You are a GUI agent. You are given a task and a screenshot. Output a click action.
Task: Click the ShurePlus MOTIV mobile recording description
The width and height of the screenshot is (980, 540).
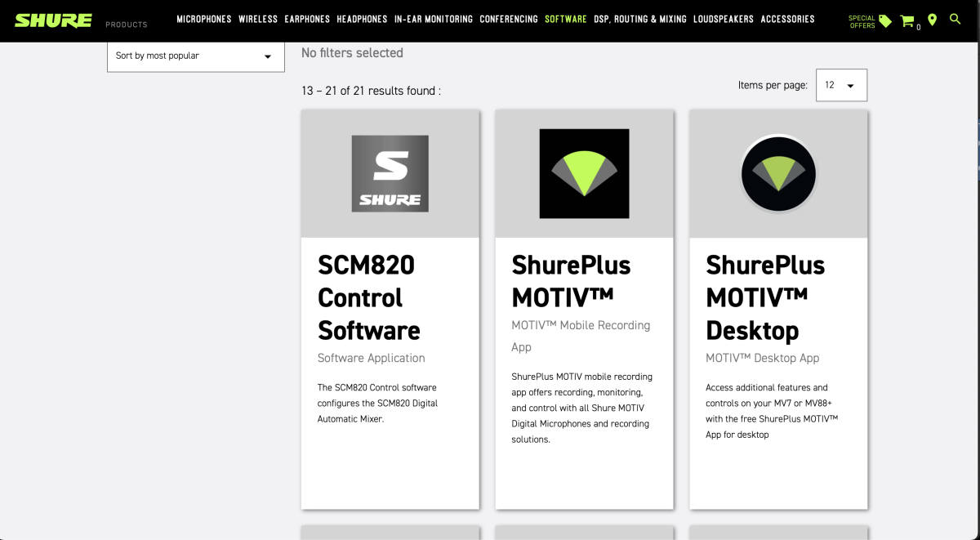click(x=582, y=408)
